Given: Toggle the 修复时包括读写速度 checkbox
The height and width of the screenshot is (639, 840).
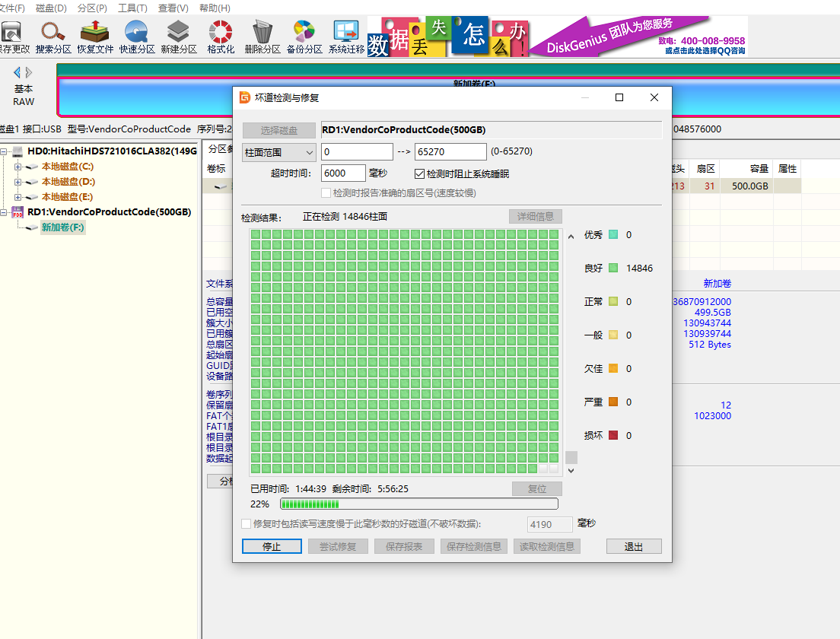Looking at the screenshot, I should click(246, 524).
